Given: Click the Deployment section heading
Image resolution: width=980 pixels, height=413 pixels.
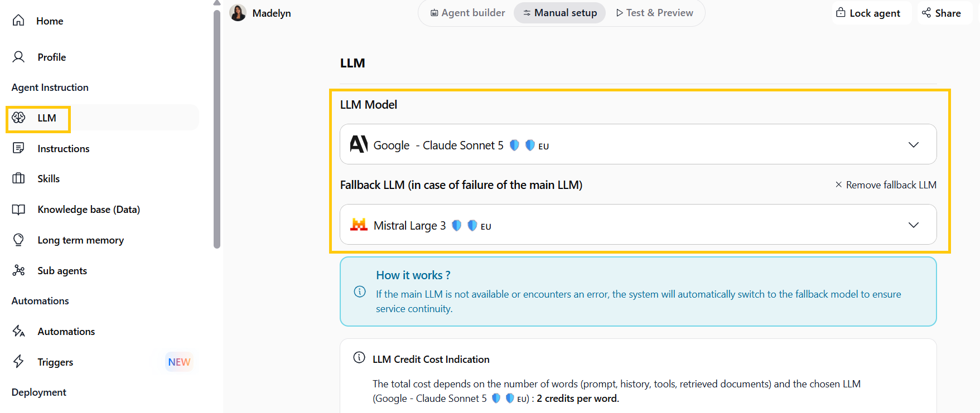Looking at the screenshot, I should pos(39,392).
